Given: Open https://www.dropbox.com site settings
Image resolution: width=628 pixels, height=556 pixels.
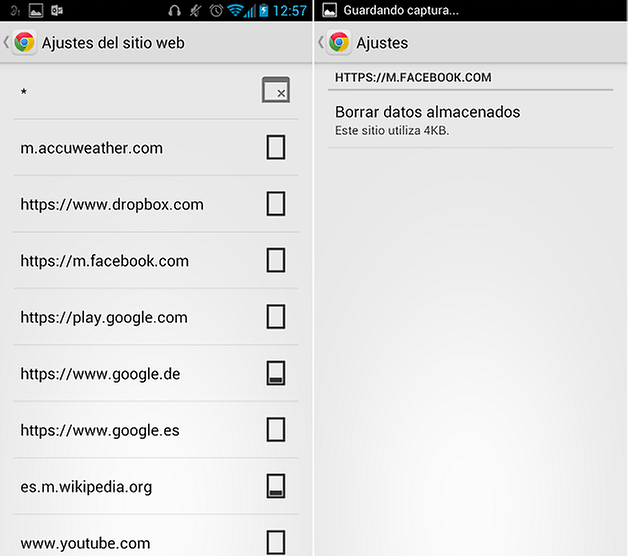Looking at the screenshot, I should 156,204.
